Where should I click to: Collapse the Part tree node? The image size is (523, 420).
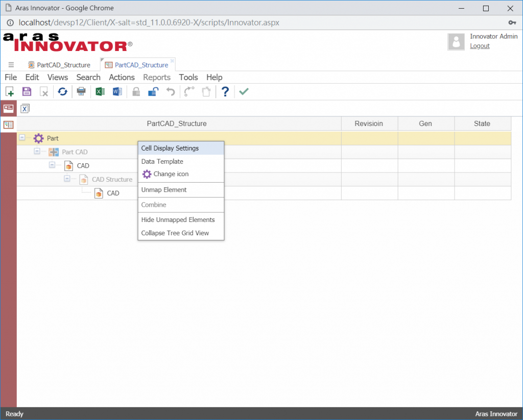tap(22, 137)
